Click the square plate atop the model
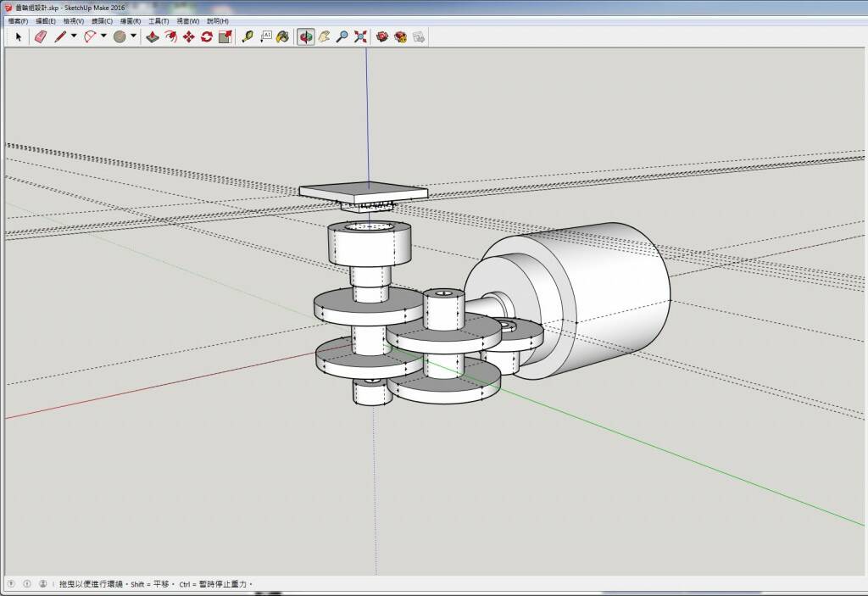Viewport: 868px width, 596px height. [x=364, y=192]
